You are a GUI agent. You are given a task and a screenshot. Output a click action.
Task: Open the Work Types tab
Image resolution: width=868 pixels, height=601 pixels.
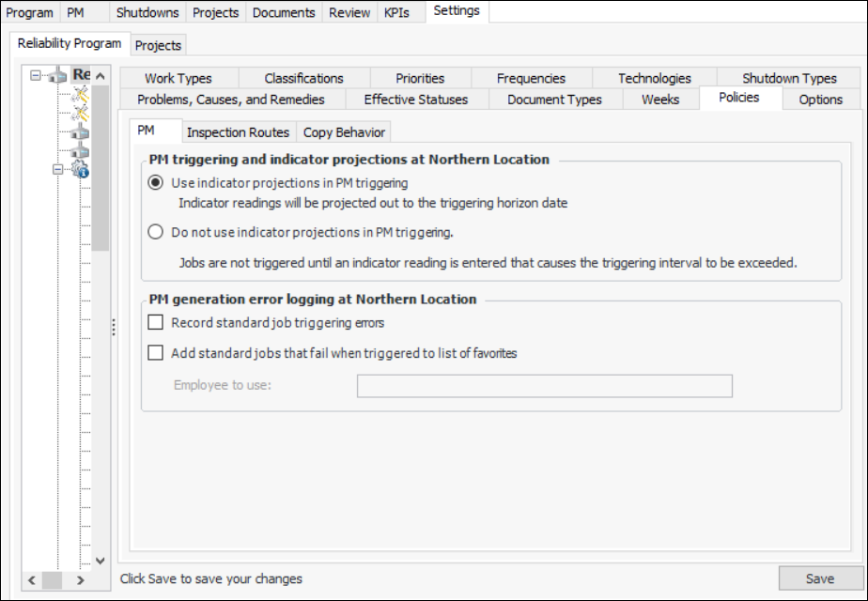click(178, 78)
